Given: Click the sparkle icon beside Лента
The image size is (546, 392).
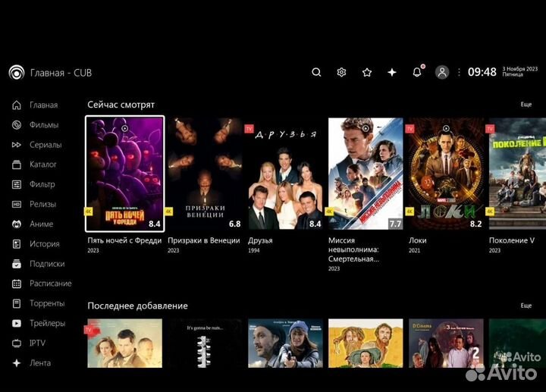Looking at the screenshot, I should (17, 363).
